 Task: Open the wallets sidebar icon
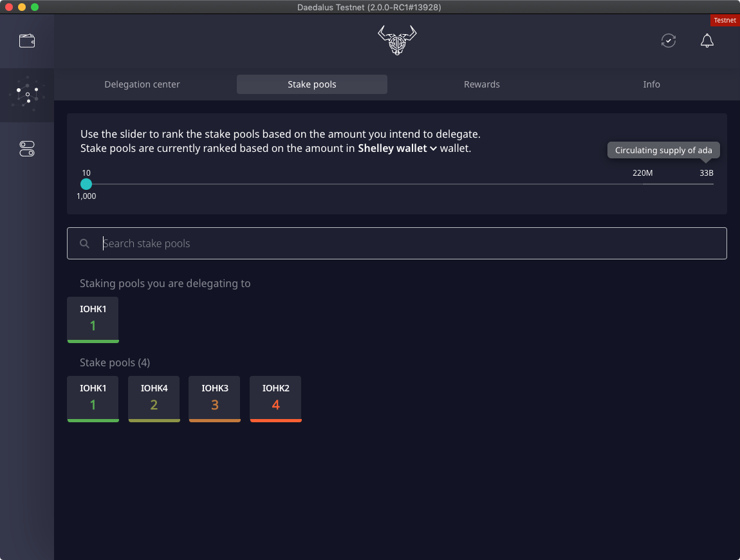(27, 40)
